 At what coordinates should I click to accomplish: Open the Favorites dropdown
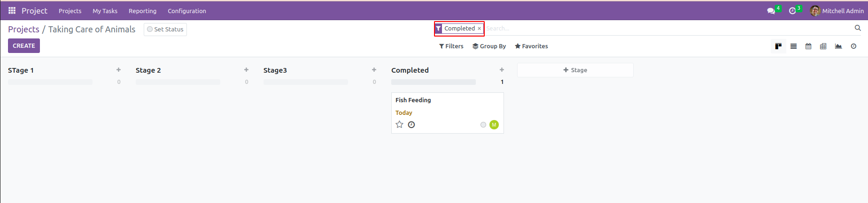click(531, 46)
